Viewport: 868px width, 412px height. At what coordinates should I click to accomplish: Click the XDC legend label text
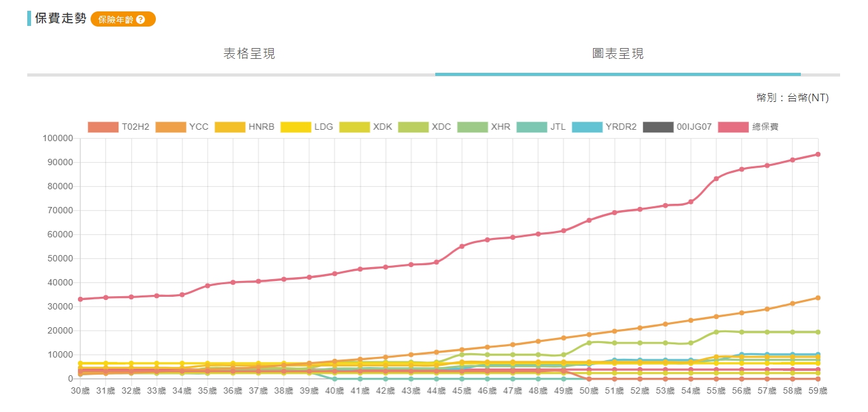442,127
